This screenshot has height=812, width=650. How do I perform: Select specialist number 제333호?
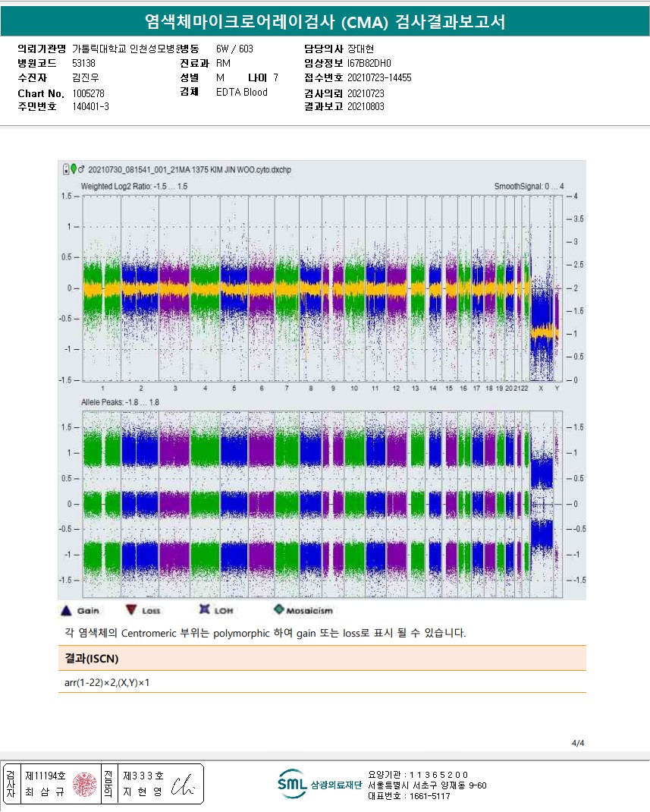pyautogui.click(x=143, y=776)
